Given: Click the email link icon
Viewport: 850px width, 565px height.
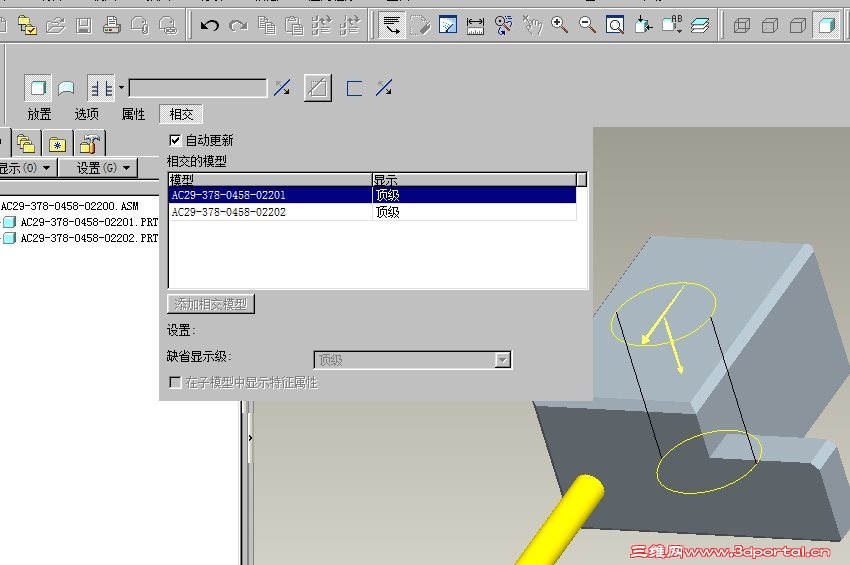Looking at the screenshot, I should (168, 25).
